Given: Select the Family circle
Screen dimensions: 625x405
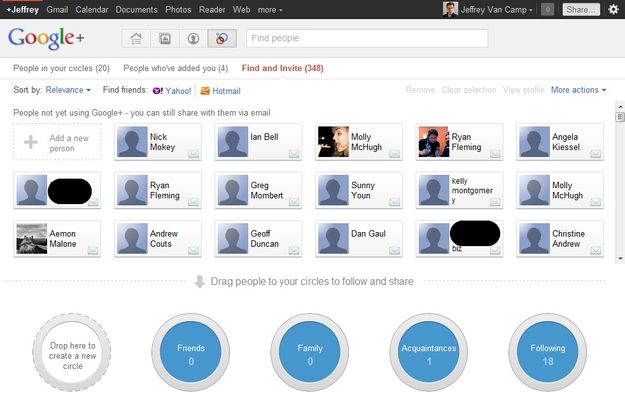Looking at the screenshot, I should (x=310, y=352).
